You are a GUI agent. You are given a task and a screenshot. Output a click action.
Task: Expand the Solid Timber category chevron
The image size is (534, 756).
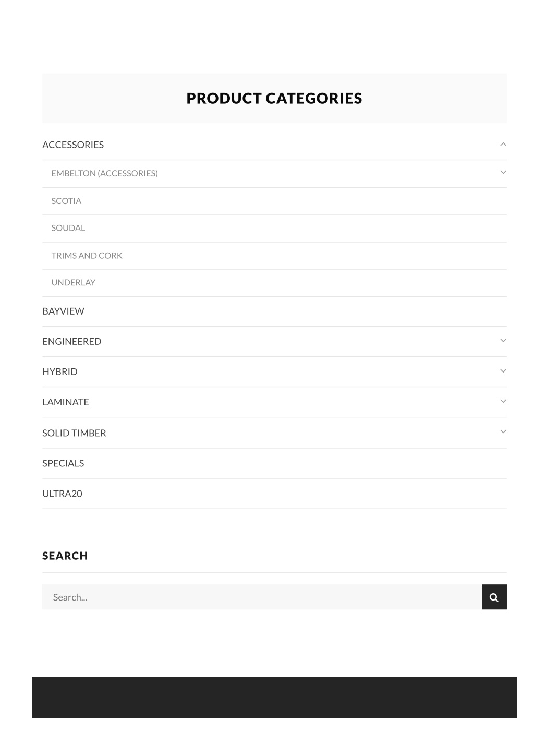tap(503, 431)
